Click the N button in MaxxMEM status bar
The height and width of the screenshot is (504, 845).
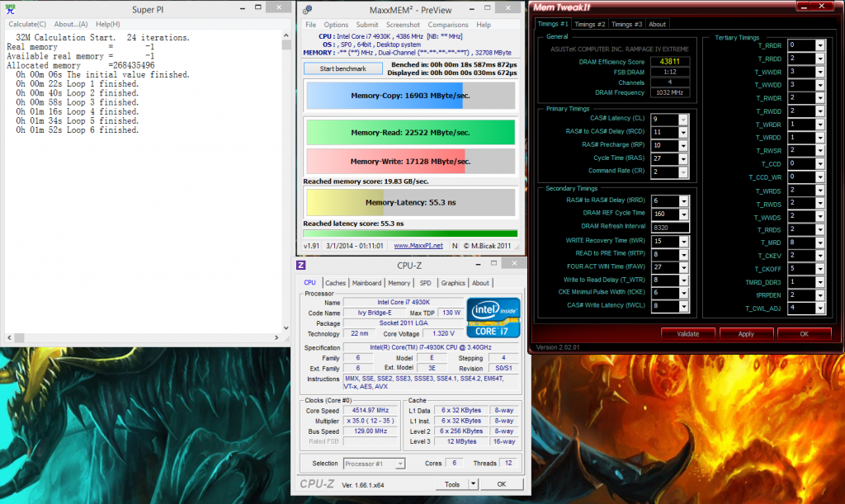pos(456,245)
